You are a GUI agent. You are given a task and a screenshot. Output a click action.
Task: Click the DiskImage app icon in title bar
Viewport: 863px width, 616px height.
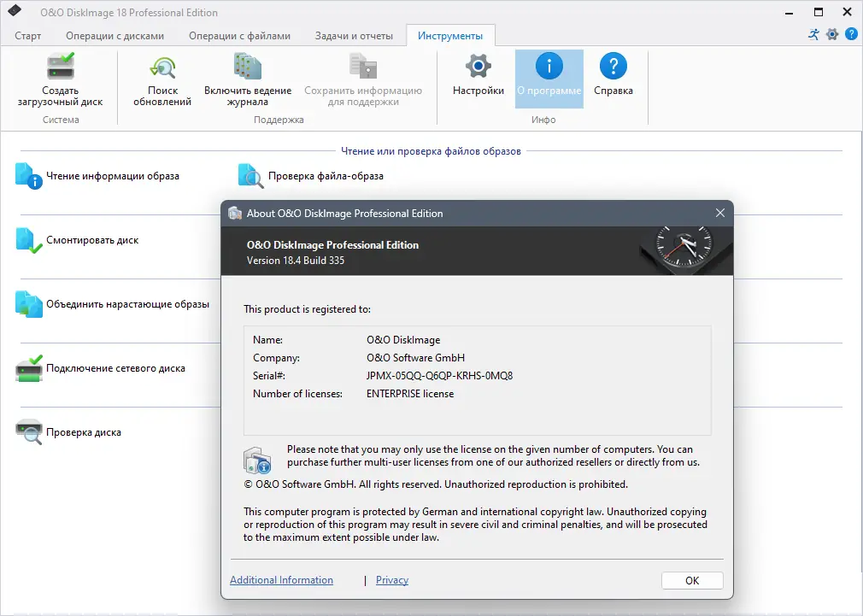(x=15, y=10)
